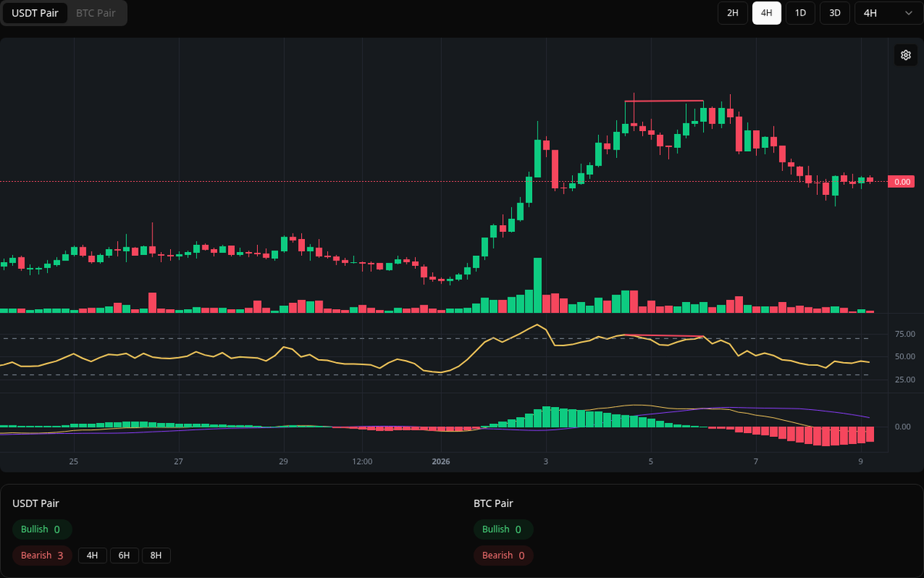Open the chart settings gear
The width and height of the screenshot is (924, 578).
(906, 55)
